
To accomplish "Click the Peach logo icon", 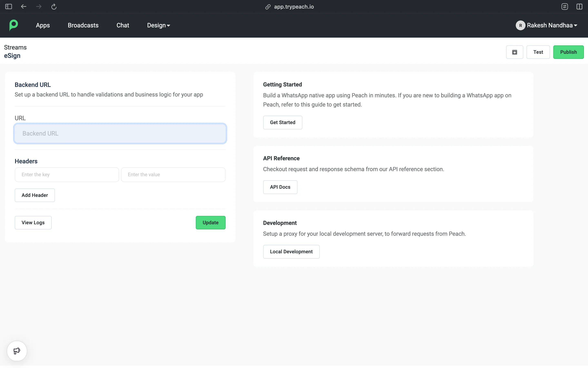I will [x=14, y=25].
